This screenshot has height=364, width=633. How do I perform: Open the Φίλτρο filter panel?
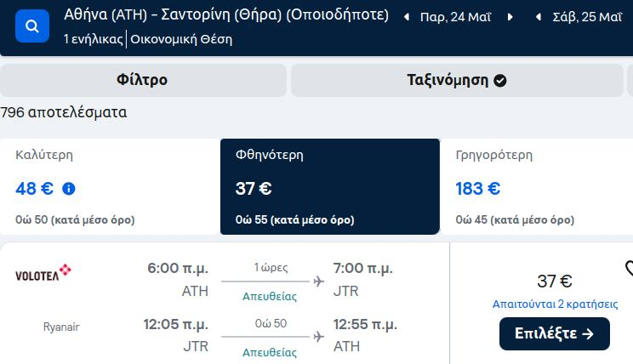(x=142, y=80)
